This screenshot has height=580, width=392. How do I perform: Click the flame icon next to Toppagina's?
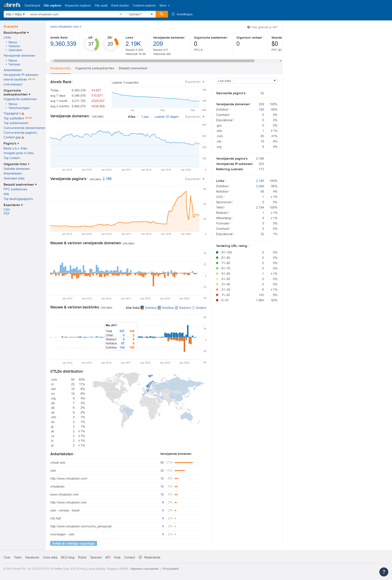point(23,114)
